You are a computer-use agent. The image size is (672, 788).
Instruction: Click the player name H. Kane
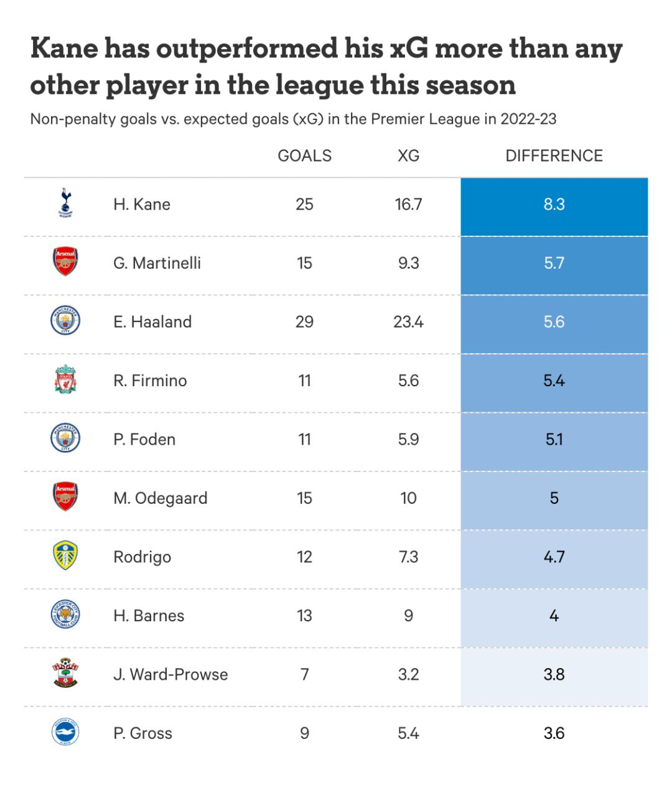point(142,205)
